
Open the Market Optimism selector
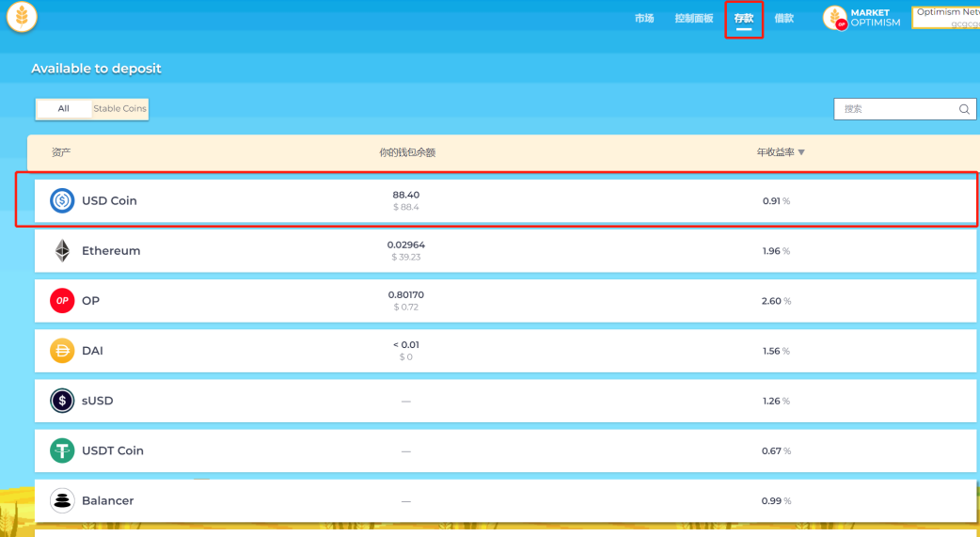click(862, 18)
